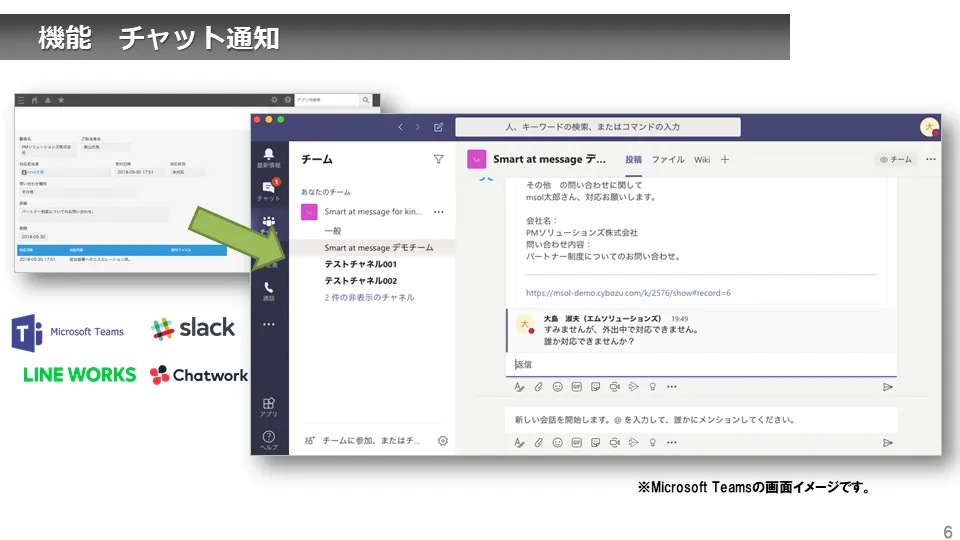960x540 pixels.
Task: Select the テストチャネル002 channel
Action: coord(360,280)
